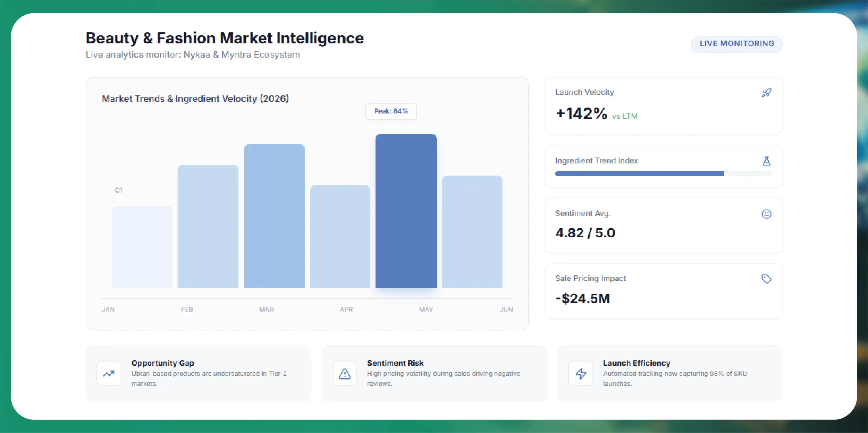Click the rocket icon in Launch Velocity
The height and width of the screenshot is (433, 868).
pos(766,93)
